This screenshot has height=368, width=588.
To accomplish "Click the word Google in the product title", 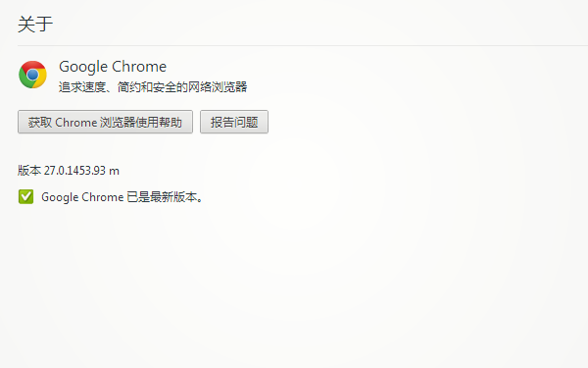I will (83, 67).
